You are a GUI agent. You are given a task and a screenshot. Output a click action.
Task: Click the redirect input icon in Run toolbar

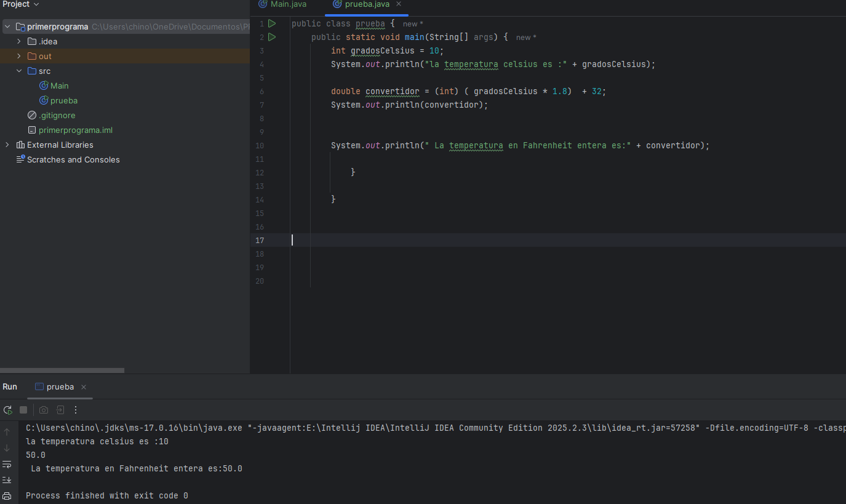pos(60,410)
